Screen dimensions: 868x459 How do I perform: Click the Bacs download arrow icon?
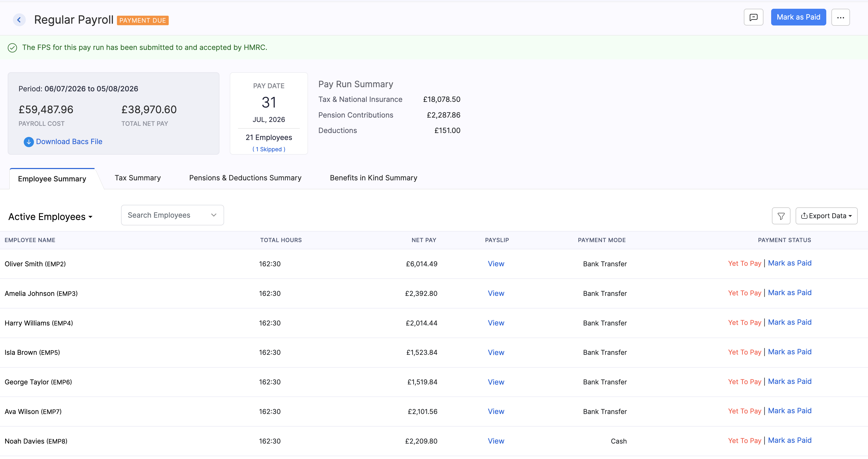pyautogui.click(x=29, y=142)
